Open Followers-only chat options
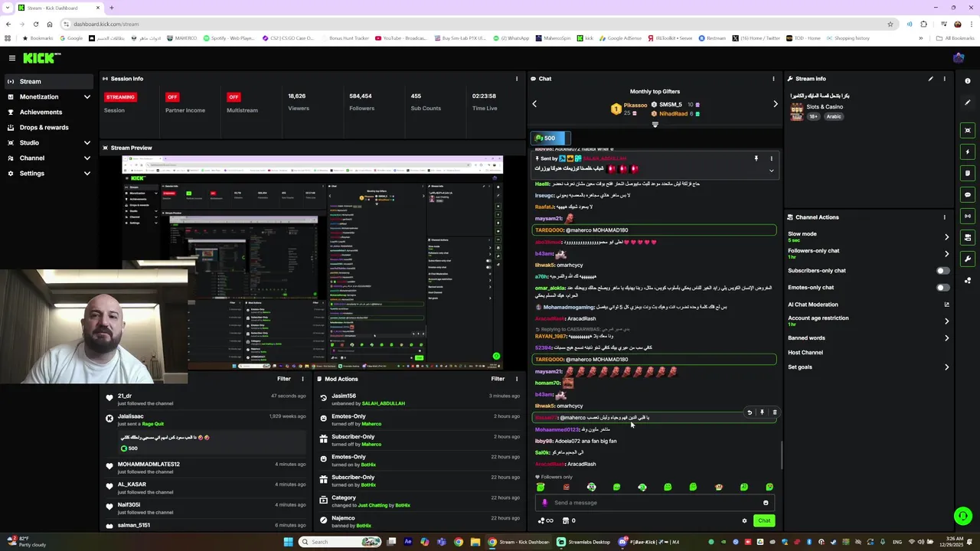Screen dimensions: 980x551 point(869,253)
